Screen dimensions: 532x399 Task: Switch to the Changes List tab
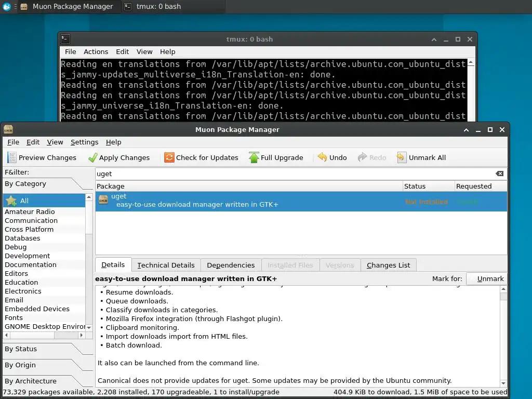388,265
